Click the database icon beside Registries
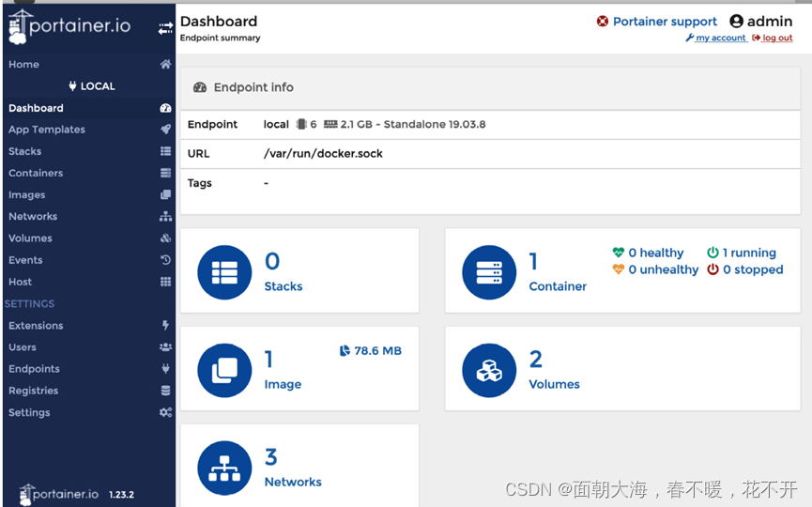Viewport: 812px width, 507px height. (x=165, y=391)
